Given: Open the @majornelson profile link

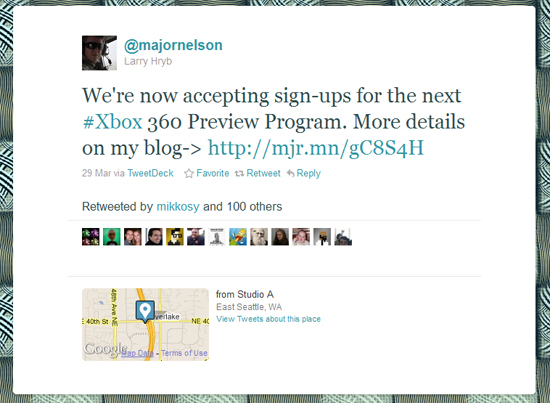Looking at the screenshot, I should [x=173, y=45].
